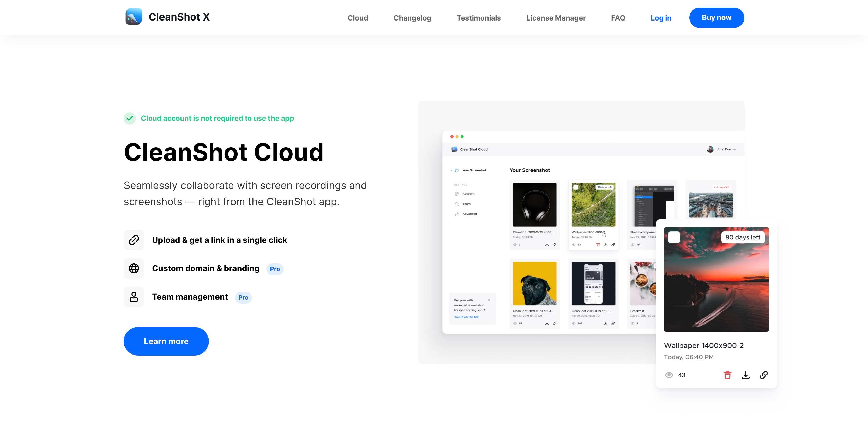Click the eye icon beside 43 on enlarged card
Viewport: 868px width, 433px height.
(x=669, y=375)
